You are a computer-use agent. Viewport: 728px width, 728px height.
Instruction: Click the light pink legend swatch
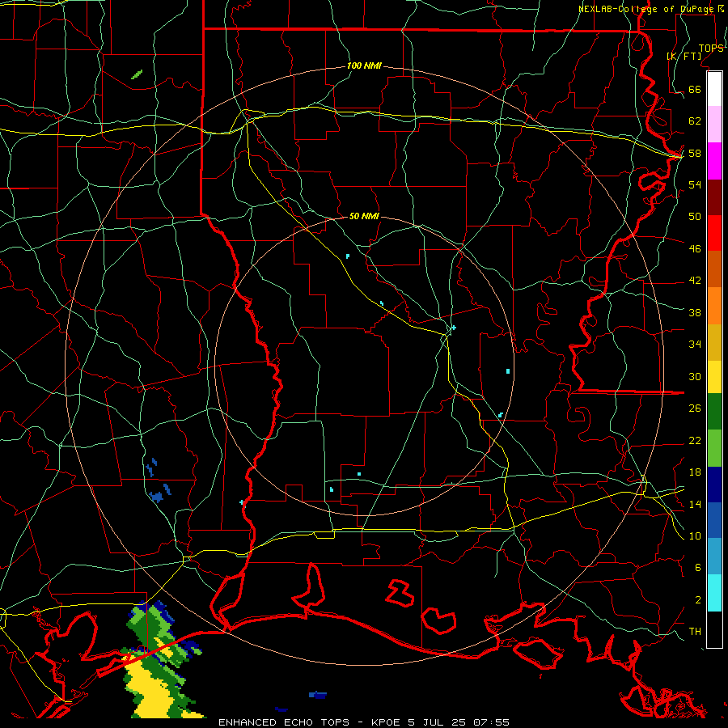click(714, 125)
